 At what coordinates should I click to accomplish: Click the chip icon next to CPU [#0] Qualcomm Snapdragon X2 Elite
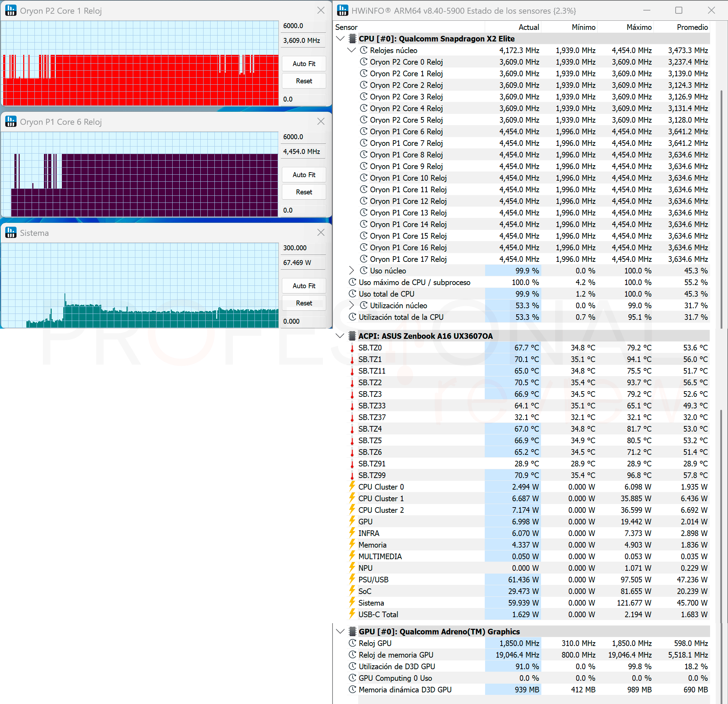coord(353,39)
